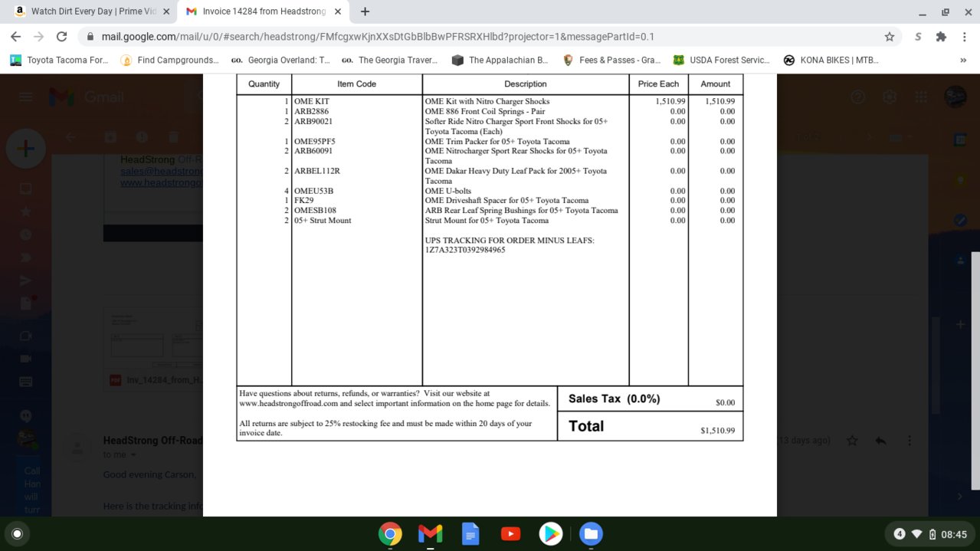The width and height of the screenshot is (980, 551).
Task: Open the Extensions puzzle icon
Action: [x=941, y=37]
